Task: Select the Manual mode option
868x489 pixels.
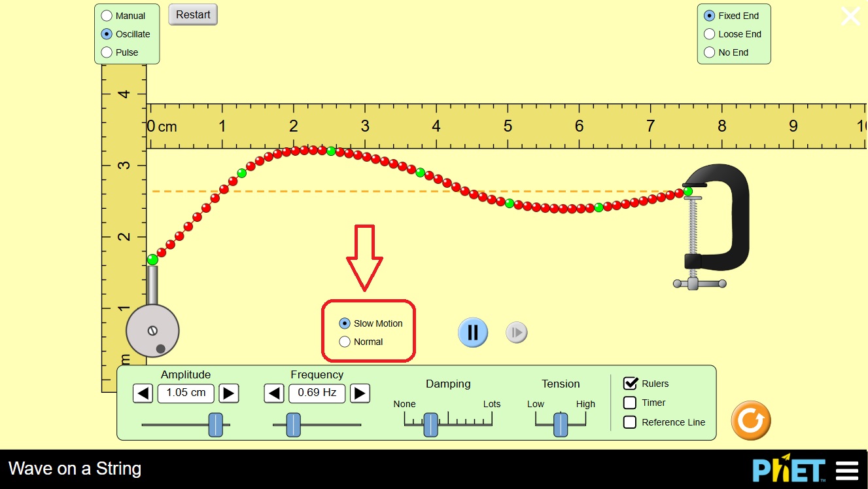Action: tap(107, 16)
